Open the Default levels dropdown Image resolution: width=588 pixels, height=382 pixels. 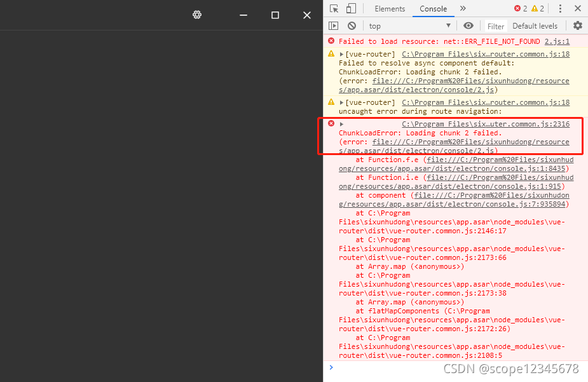(x=535, y=26)
